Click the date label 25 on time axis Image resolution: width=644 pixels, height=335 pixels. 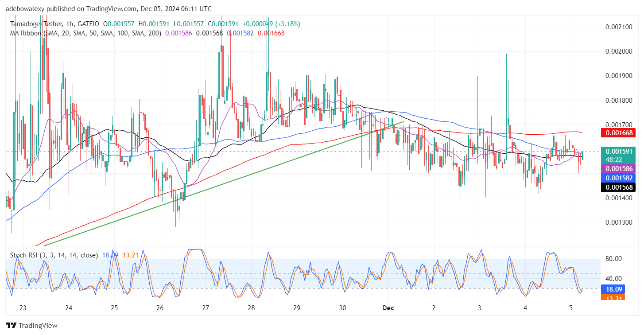(114, 308)
